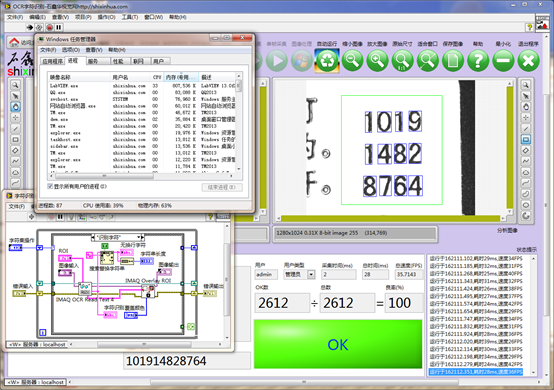Click the large green OK indicator
This screenshot has height=390, width=554.
coord(338,344)
